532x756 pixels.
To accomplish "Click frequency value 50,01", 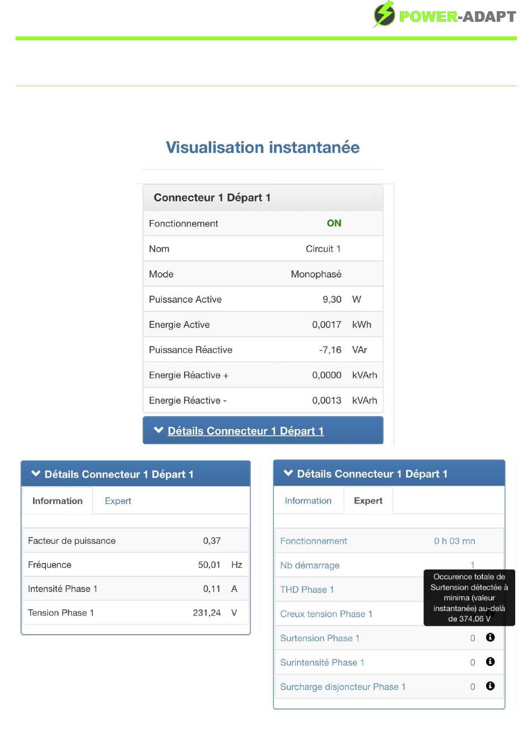I will click(x=209, y=564).
